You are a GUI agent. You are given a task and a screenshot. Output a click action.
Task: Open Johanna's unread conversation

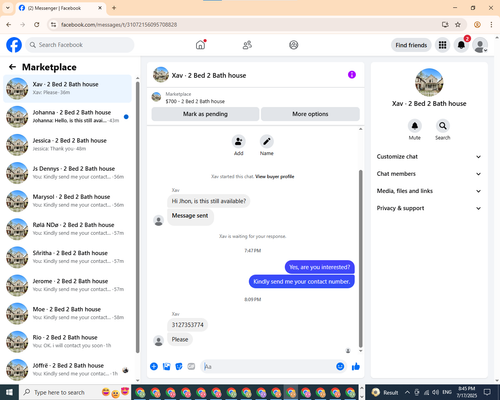click(x=68, y=117)
